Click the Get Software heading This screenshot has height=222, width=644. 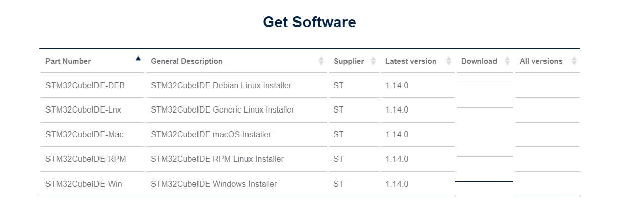(309, 22)
